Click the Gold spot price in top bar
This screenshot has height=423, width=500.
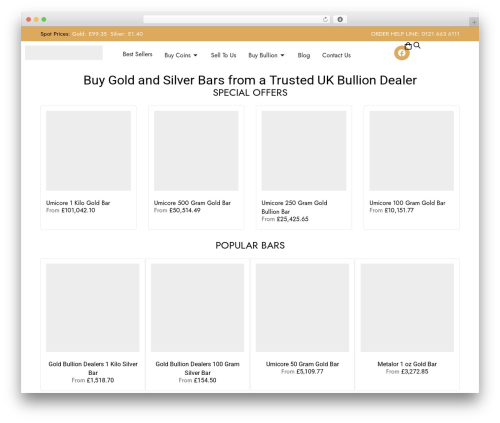(89, 34)
